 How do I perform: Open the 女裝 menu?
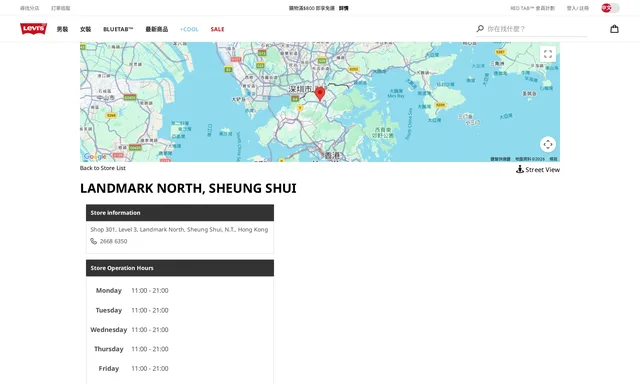pos(85,29)
